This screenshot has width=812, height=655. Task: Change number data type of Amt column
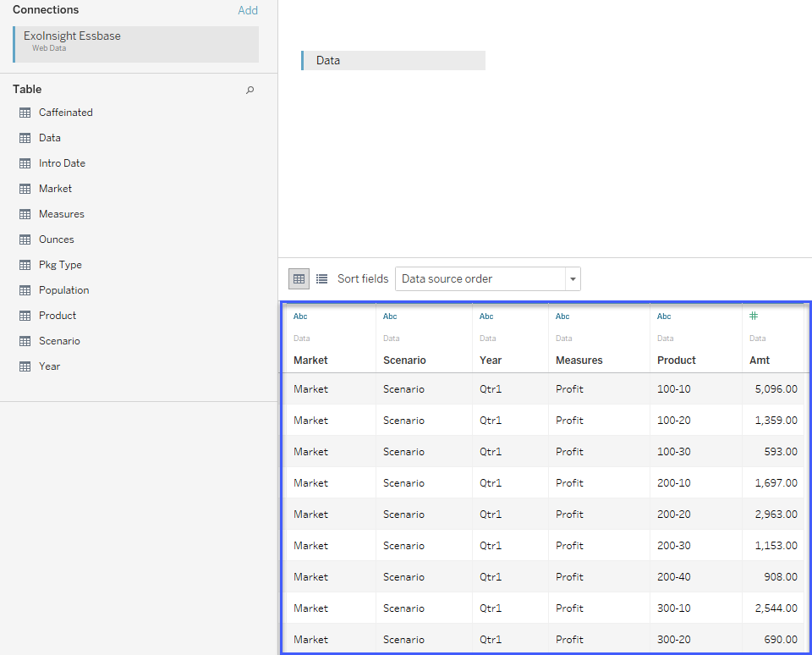(x=754, y=316)
